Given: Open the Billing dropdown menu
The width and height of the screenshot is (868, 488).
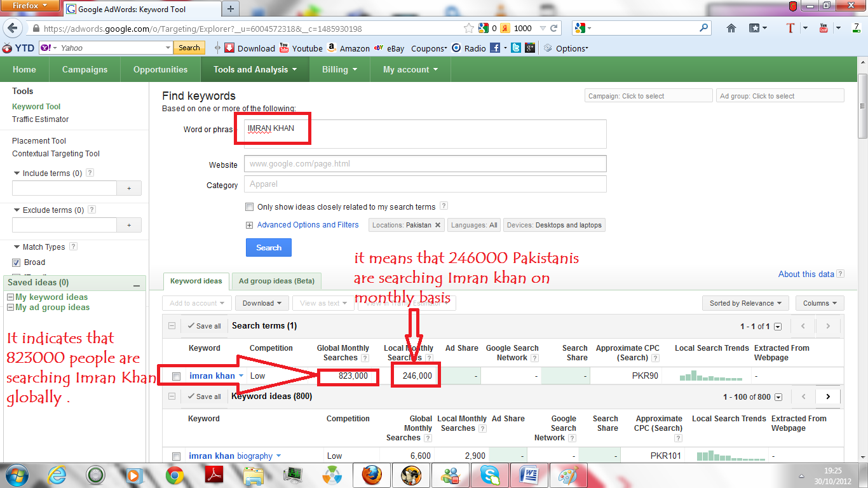Looking at the screenshot, I should 339,70.
